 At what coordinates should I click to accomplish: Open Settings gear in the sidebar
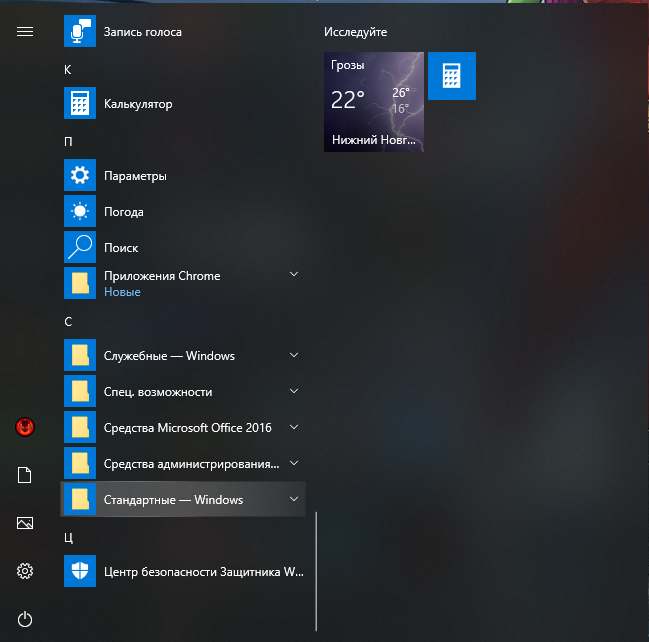(x=25, y=571)
